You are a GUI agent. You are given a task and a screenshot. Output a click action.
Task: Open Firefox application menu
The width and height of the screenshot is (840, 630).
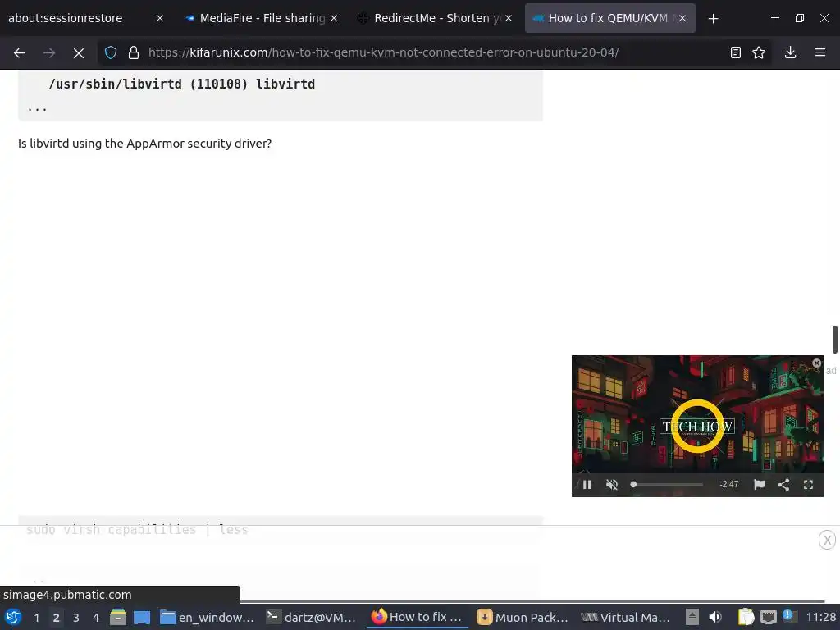[820, 52]
